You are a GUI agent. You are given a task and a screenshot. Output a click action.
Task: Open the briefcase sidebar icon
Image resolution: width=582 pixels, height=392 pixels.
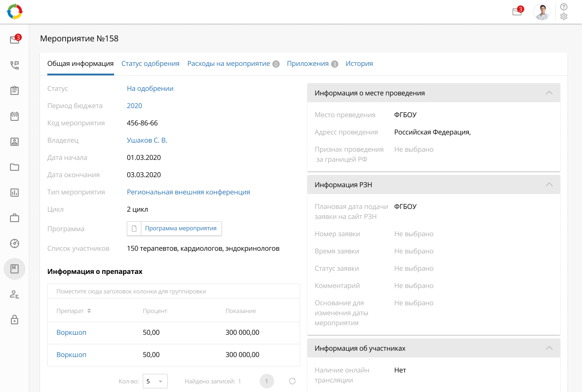(15, 218)
